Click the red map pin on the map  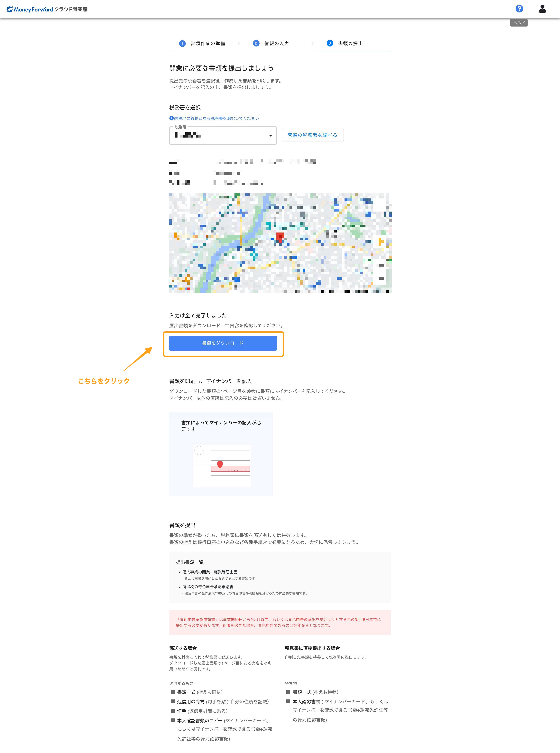(x=280, y=237)
